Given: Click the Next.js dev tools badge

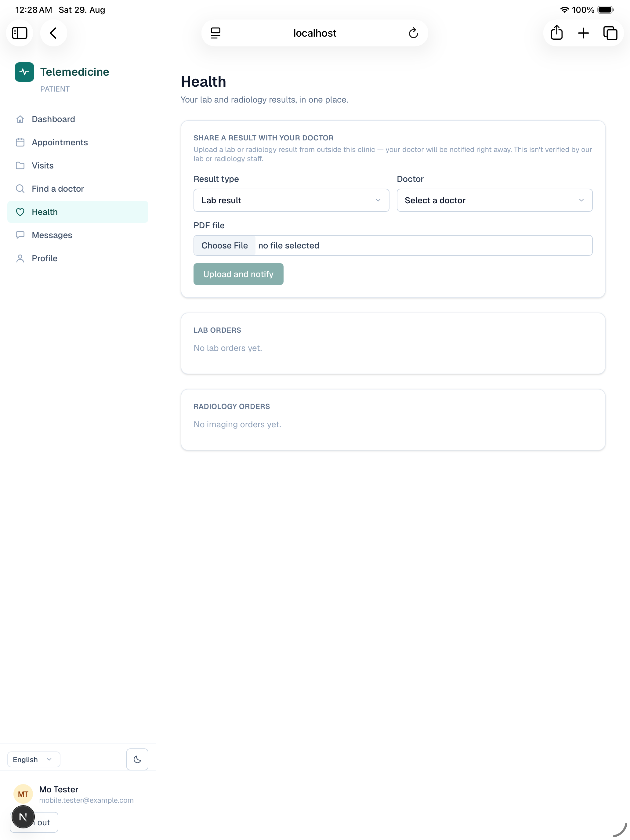Looking at the screenshot, I should 23,817.
